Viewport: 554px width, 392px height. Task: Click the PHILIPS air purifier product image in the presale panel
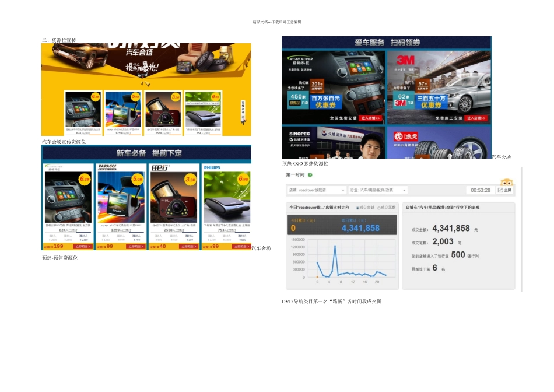[227, 197]
